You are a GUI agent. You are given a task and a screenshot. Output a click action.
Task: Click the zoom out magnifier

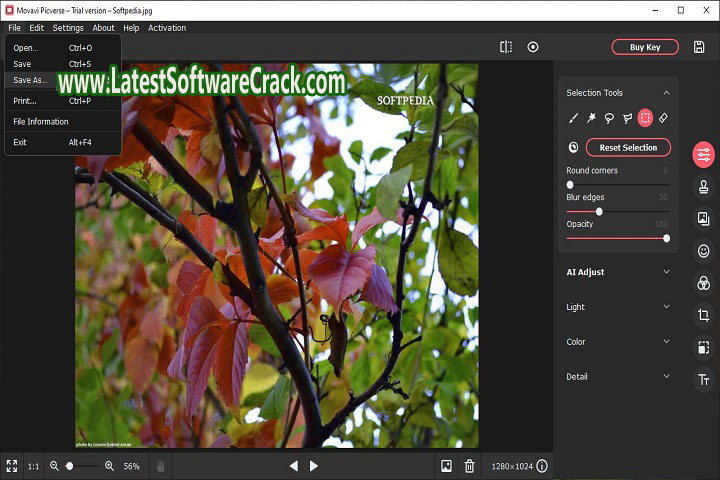pyautogui.click(x=54, y=466)
